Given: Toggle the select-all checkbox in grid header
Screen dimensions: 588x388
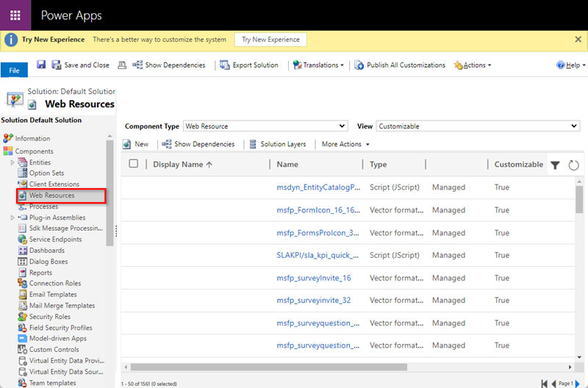Looking at the screenshot, I should [134, 163].
